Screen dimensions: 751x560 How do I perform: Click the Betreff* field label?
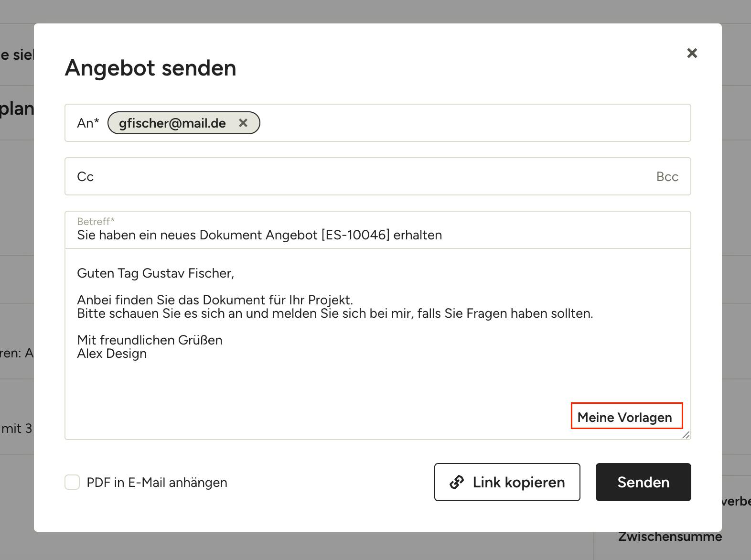pyautogui.click(x=96, y=221)
